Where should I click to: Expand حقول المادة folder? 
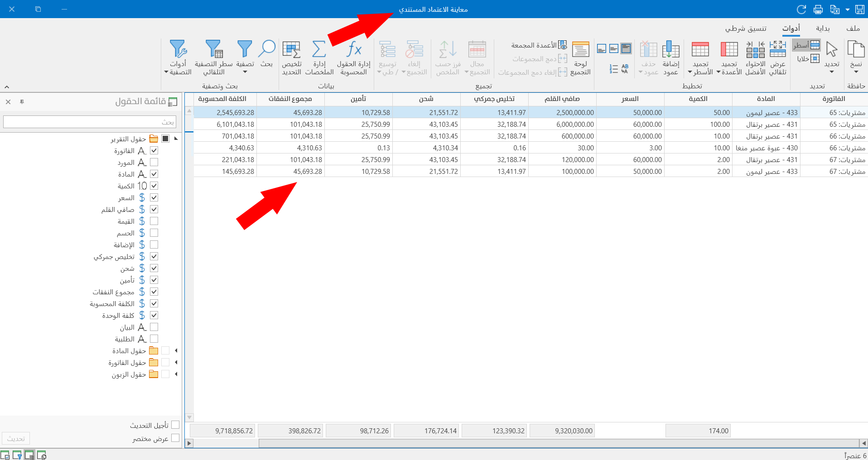176,350
